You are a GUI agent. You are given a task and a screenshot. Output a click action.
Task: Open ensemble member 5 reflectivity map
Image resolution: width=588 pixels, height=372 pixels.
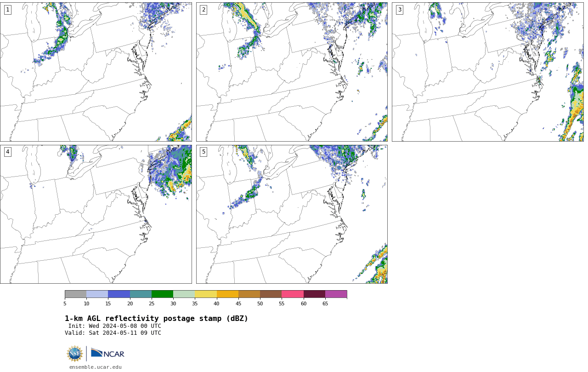pos(292,214)
